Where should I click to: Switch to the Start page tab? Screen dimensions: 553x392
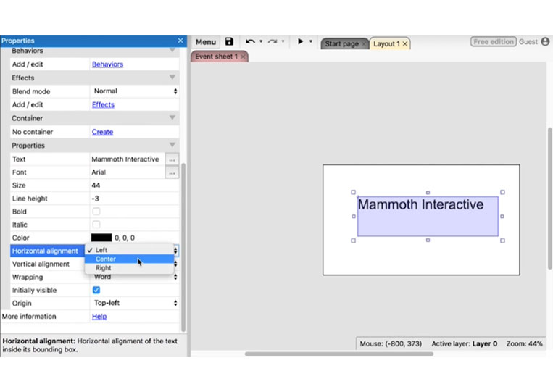[x=341, y=44]
